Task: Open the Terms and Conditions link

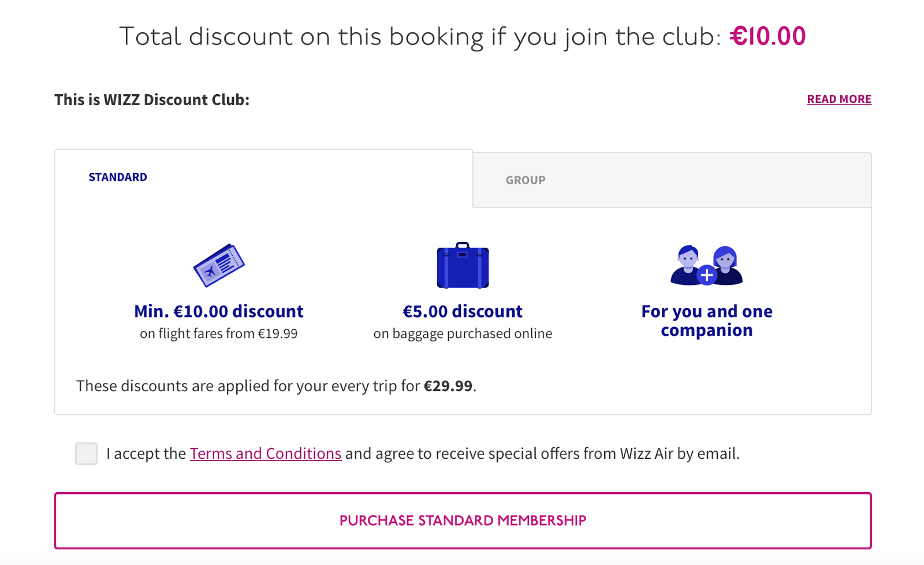Action: click(266, 454)
